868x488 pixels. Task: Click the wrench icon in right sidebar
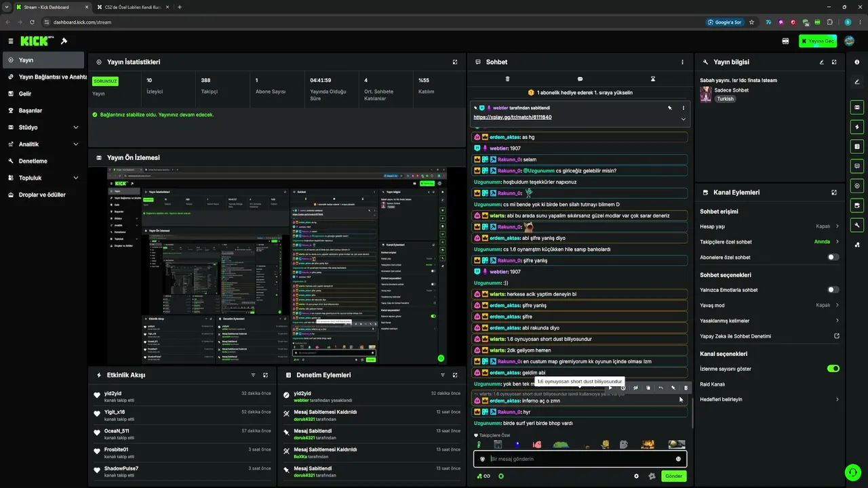pos(857,225)
